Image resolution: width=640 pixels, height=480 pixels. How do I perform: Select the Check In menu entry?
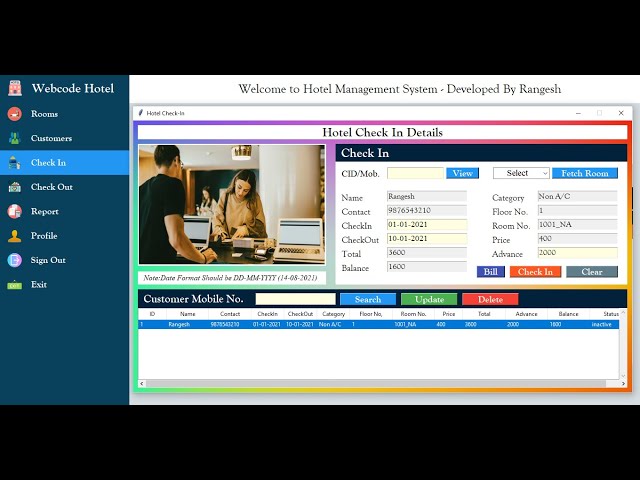48,162
